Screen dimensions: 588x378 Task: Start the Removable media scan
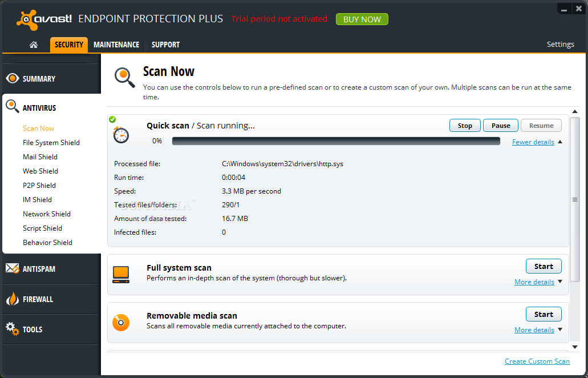pos(544,314)
